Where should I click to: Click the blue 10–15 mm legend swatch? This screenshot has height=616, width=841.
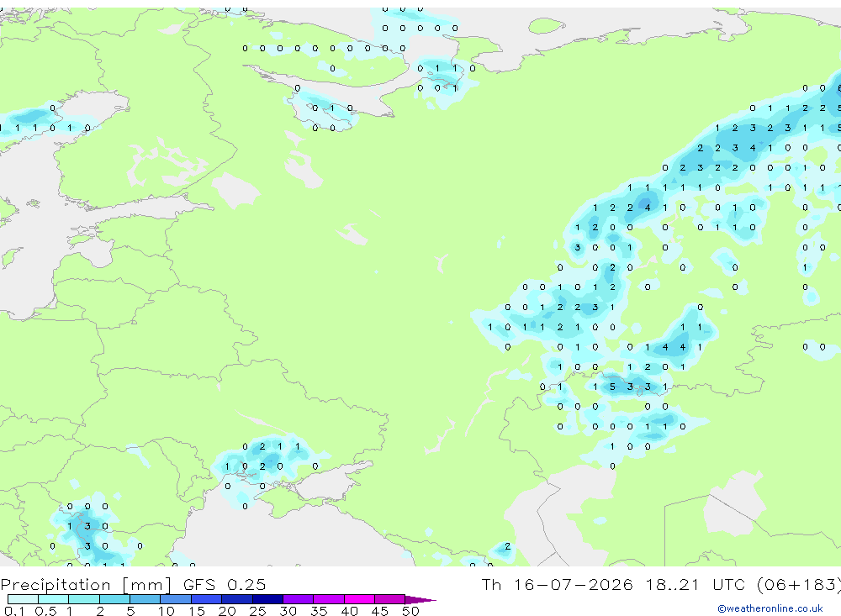(x=176, y=599)
